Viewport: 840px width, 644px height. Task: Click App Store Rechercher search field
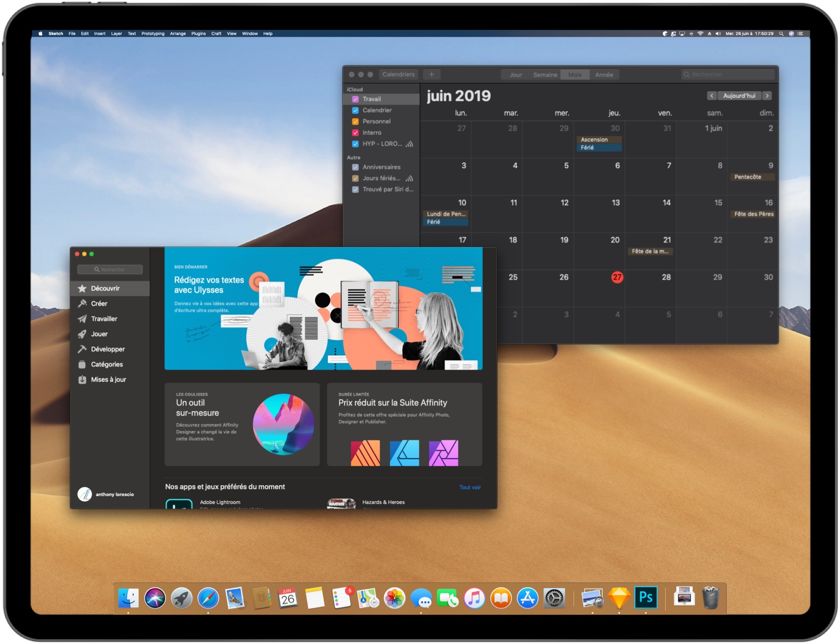click(110, 269)
